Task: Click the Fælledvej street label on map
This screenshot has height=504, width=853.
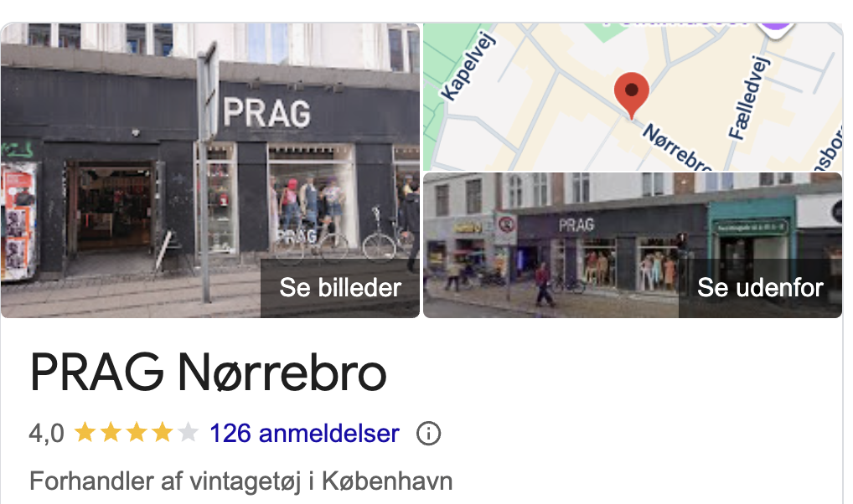Action: (749, 98)
